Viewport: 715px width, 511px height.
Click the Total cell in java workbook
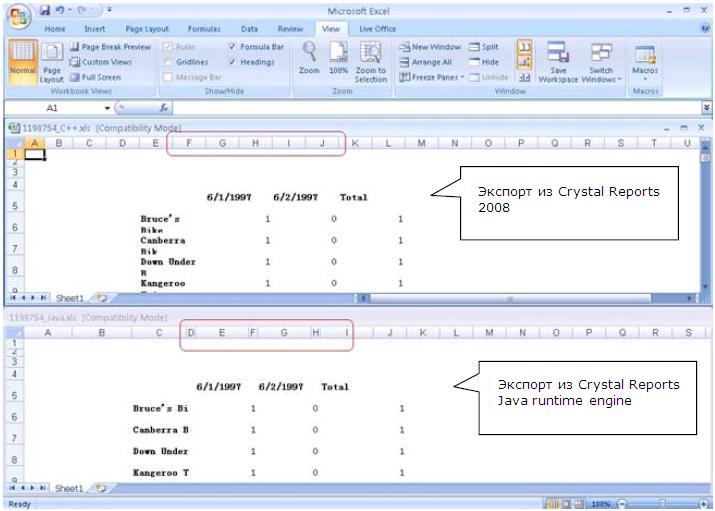pyautogui.click(x=335, y=387)
